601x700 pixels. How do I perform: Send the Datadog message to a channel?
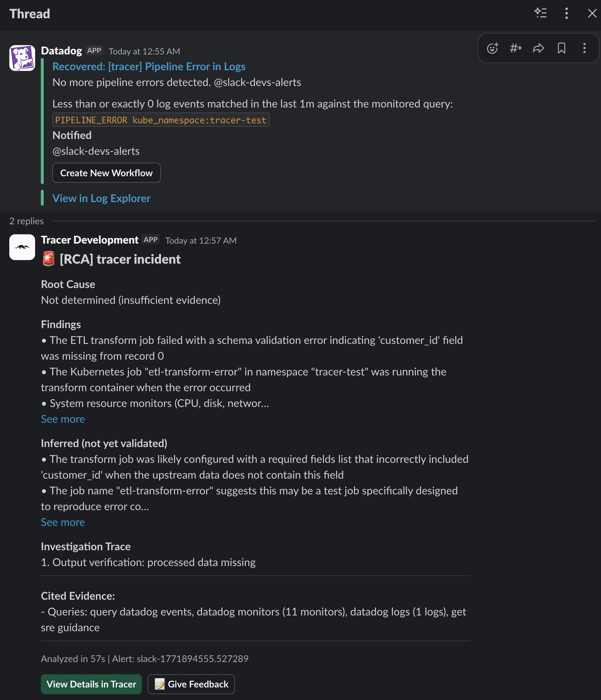pyautogui.click(x=515, y=48)
